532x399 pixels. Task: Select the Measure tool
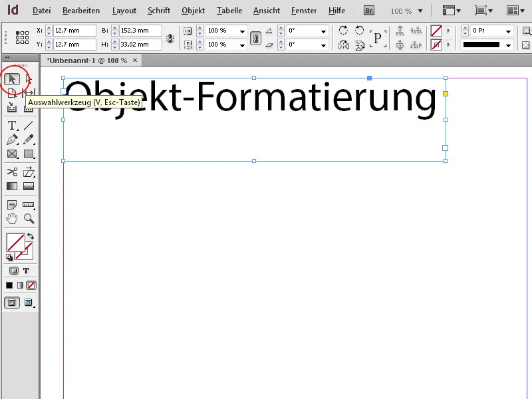click(x=29, y=205)
